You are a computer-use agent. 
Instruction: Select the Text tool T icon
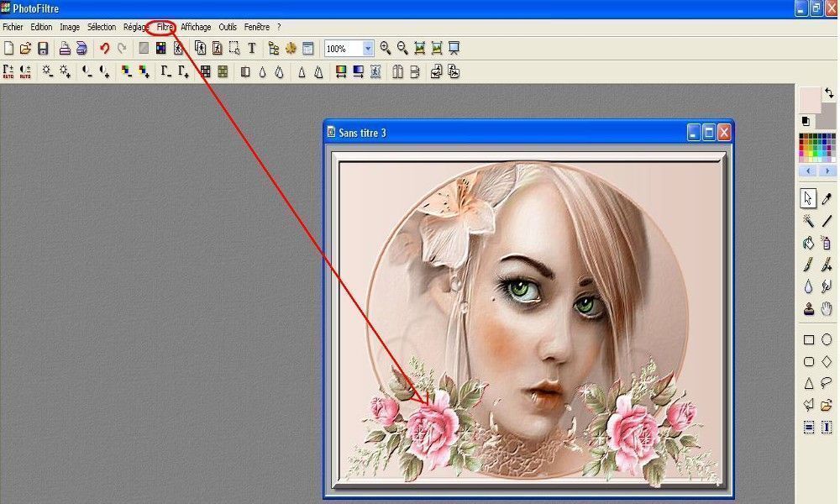tap(251, 48)
